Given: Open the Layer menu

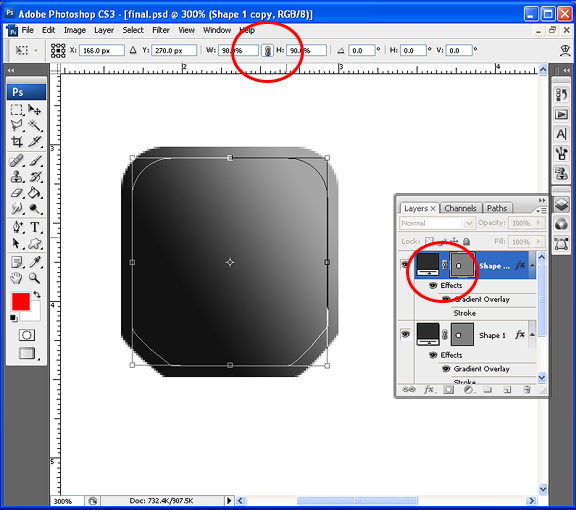Looking at the screenshot, I should [104, 30].
